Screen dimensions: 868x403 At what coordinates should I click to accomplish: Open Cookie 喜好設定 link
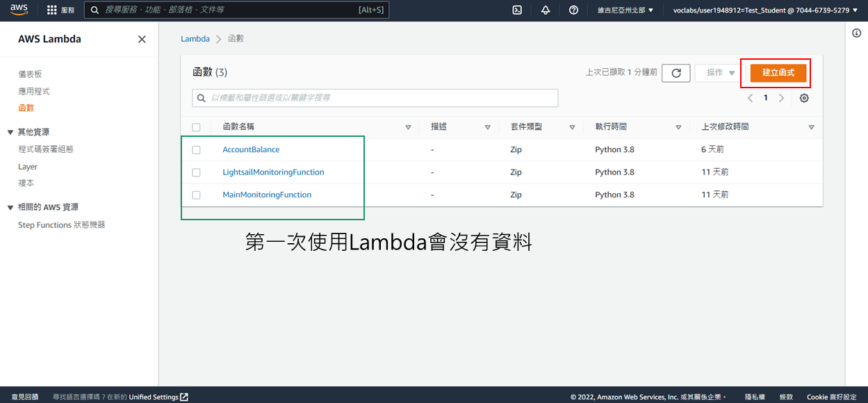pos(832,397)
